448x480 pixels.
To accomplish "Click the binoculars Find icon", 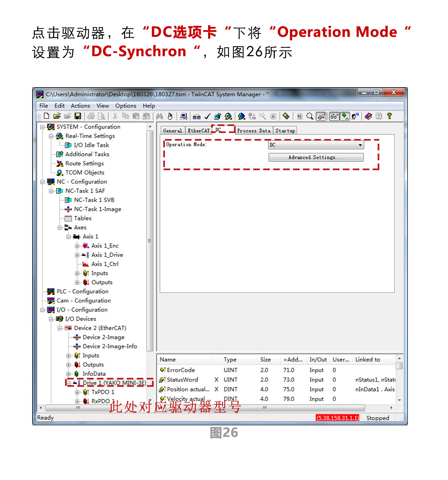I will tap(160, 116).
